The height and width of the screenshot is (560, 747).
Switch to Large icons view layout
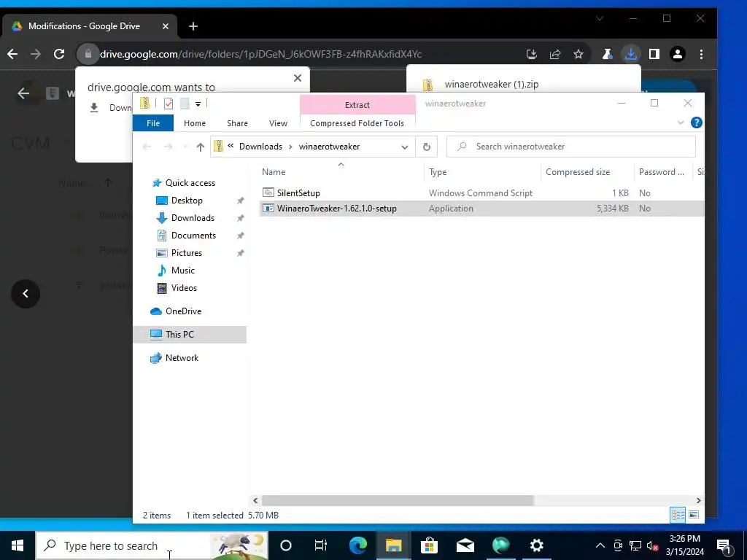coord(694,515)
